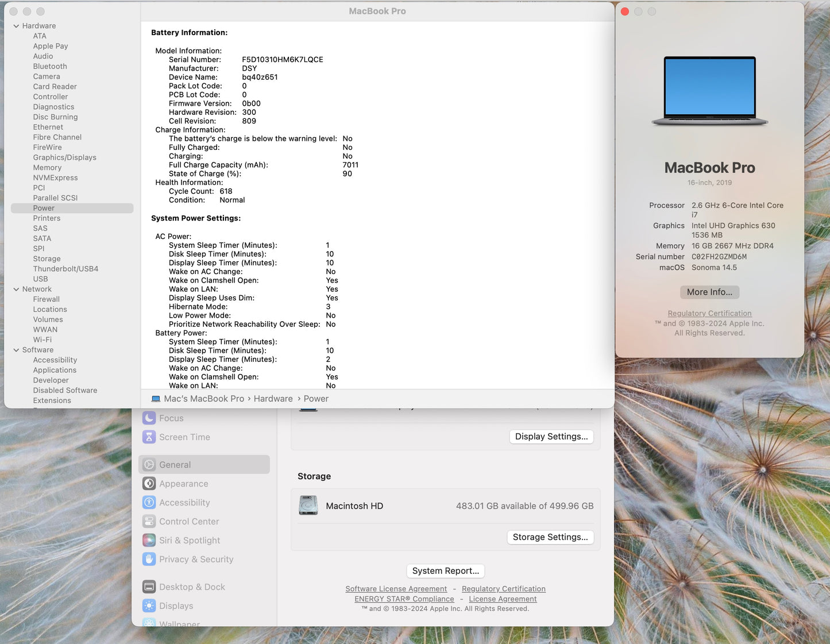Open the Displays settings item
Viewport: 830px width, 644px height.
pos(176,606)
